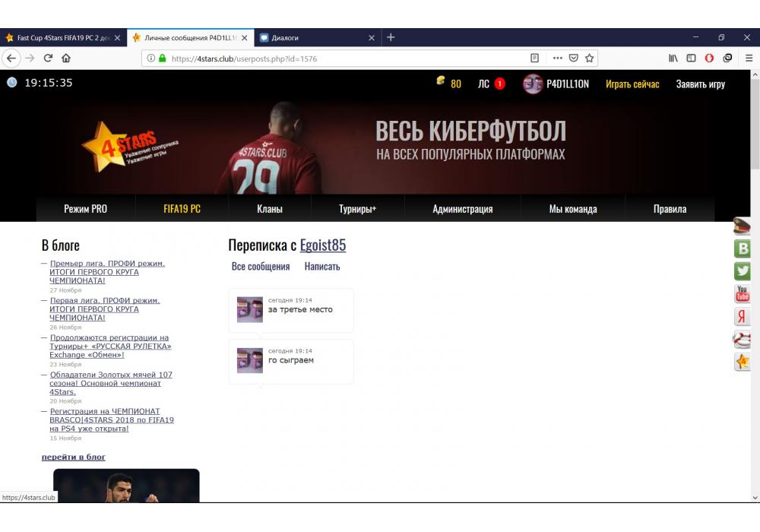
Task: Click the footballer photo thumbnail below blog
Action: pyautogui.click(x=126, y=486)
